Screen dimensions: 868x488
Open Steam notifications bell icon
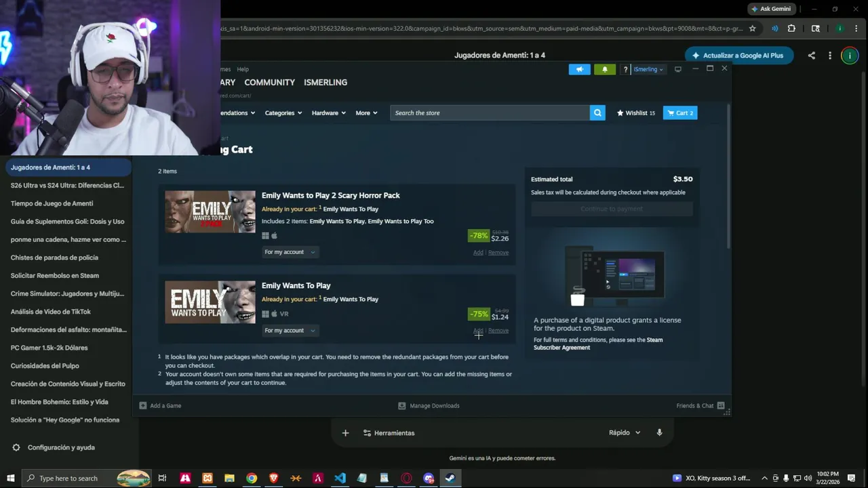[x=605, y=69]
